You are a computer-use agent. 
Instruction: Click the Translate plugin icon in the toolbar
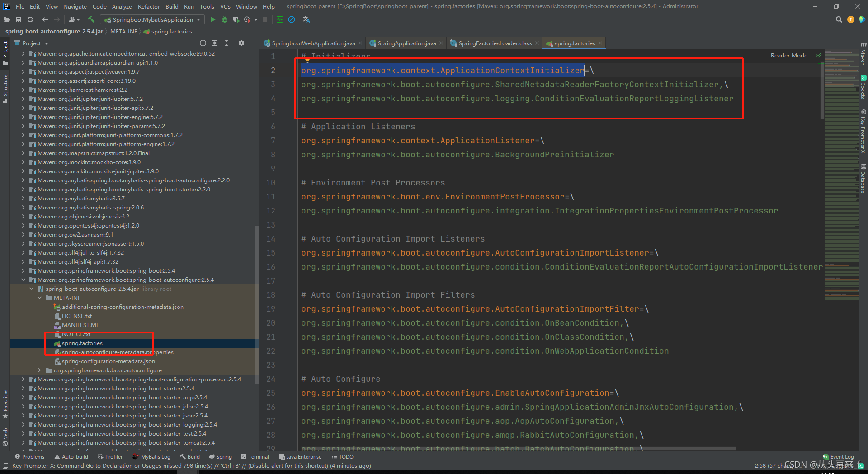(306, 19)
